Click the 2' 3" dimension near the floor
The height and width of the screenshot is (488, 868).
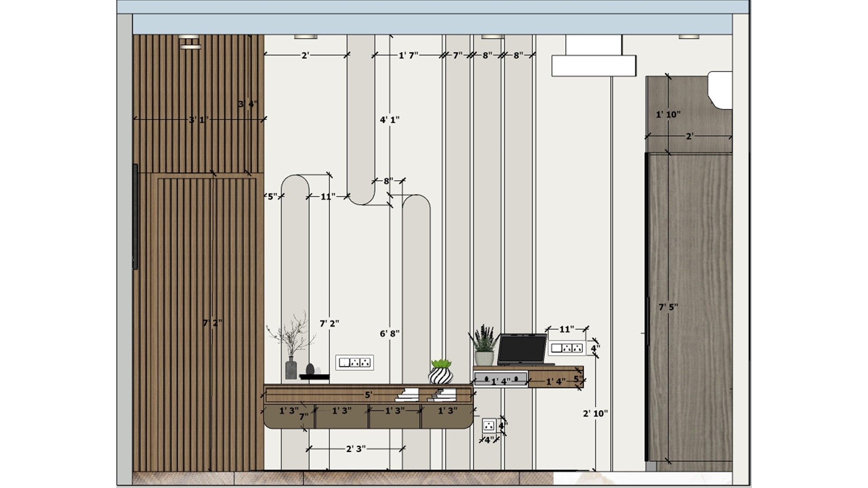coord(356,449)
